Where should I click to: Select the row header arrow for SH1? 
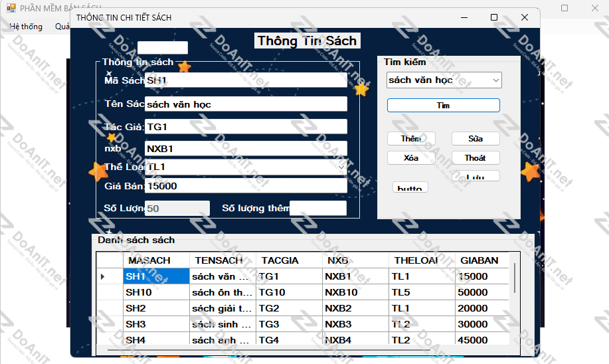110,276
